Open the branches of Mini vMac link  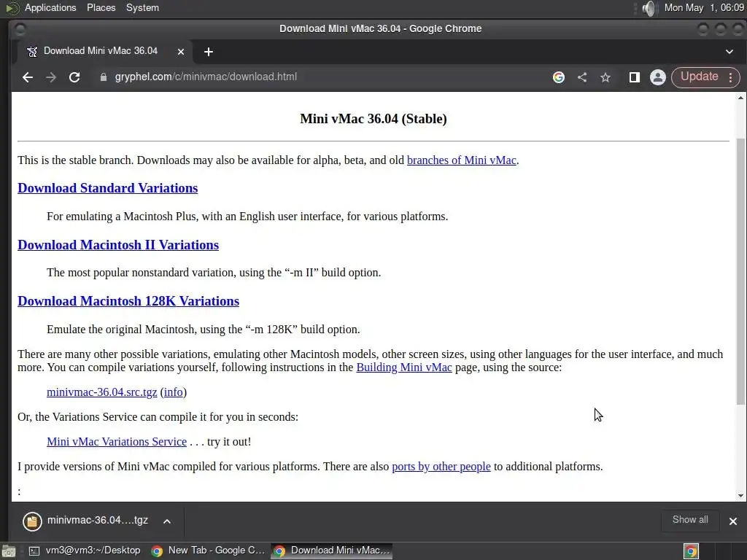(462, 160)
